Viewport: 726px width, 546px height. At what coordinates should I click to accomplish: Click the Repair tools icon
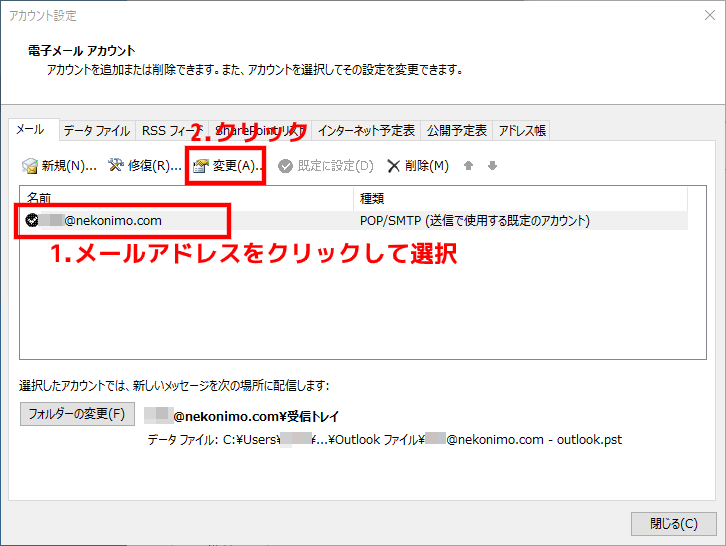[x=116, y=165]
